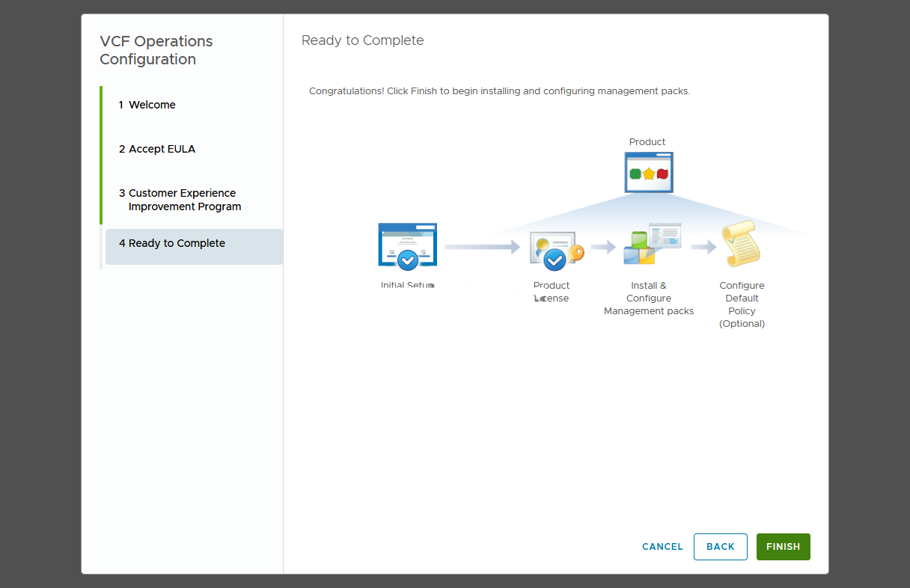Click the Congratulations instruction text
This screenshot has width=910, height=588.
(x=499, y=91)
